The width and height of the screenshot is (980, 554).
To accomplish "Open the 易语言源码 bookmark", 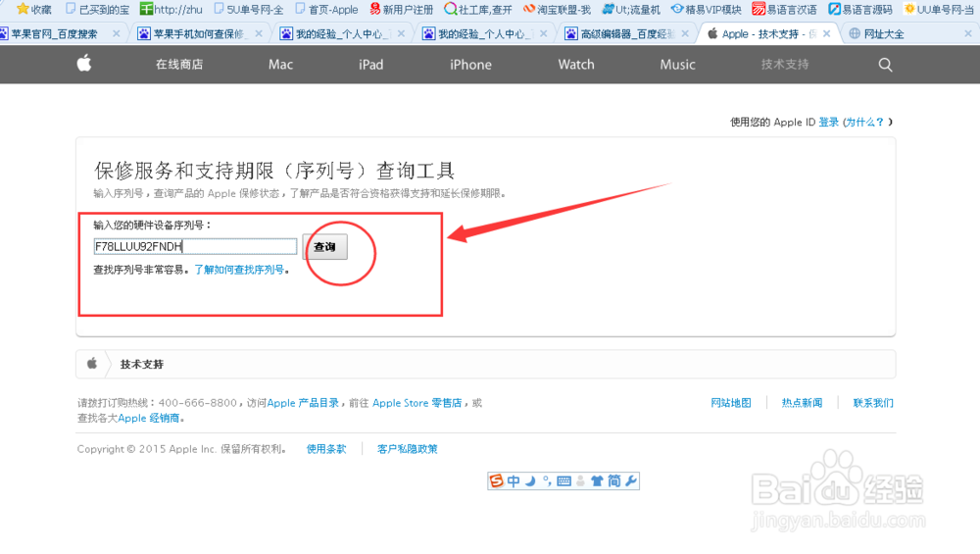I will tap(860, 10).
